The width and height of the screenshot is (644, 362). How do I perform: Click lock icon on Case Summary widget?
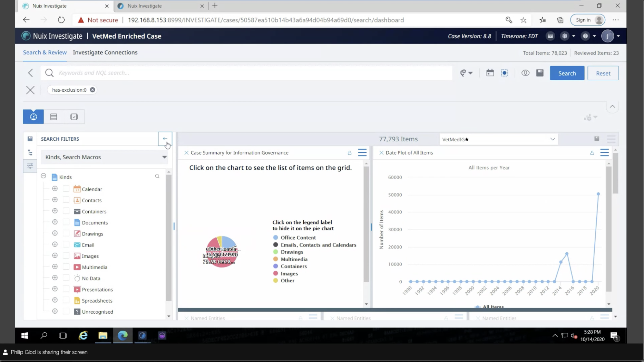tap(350, 153)
